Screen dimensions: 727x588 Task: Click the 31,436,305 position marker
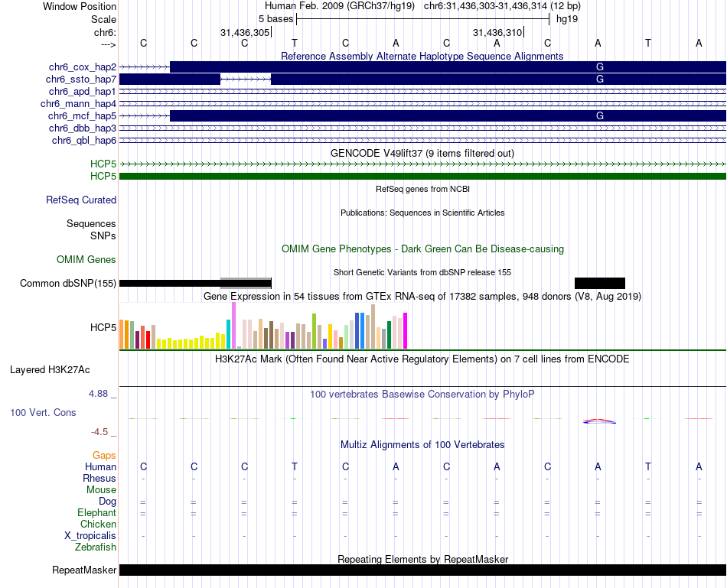pyautogui.click(x=246, y=32)
